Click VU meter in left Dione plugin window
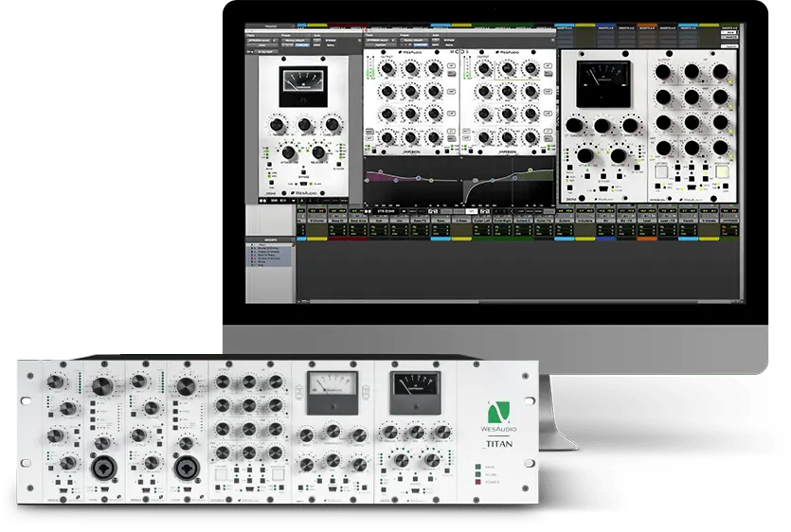 pos(303,87)
